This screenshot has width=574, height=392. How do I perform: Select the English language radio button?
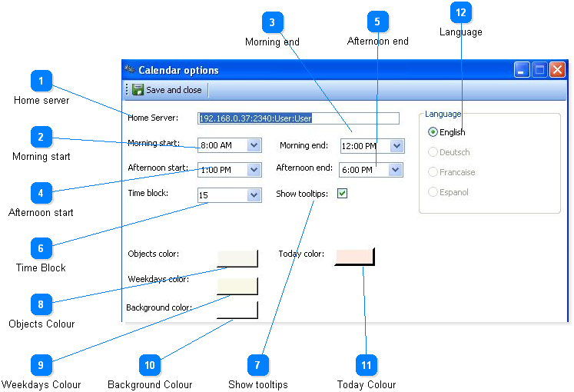433,132
